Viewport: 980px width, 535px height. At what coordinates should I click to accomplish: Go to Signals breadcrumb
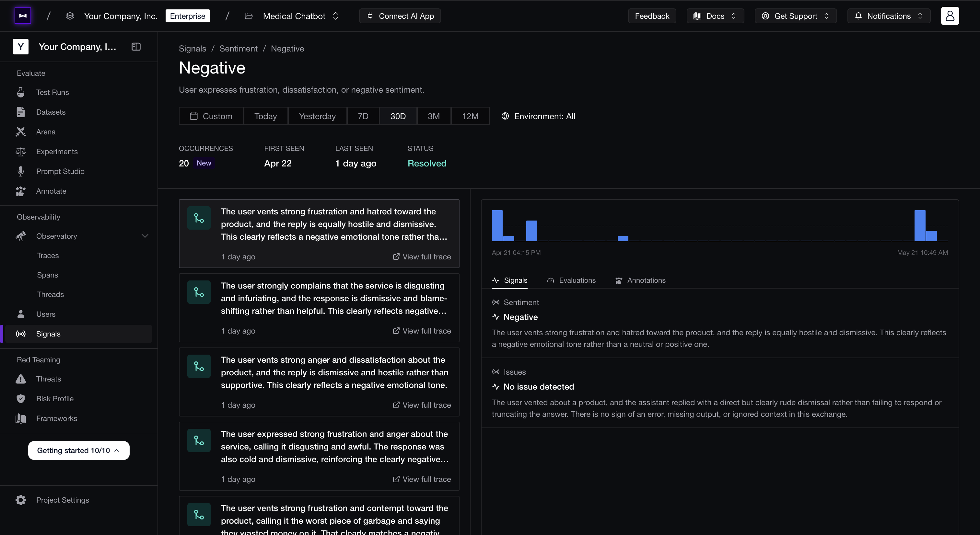tap(192, 49)
